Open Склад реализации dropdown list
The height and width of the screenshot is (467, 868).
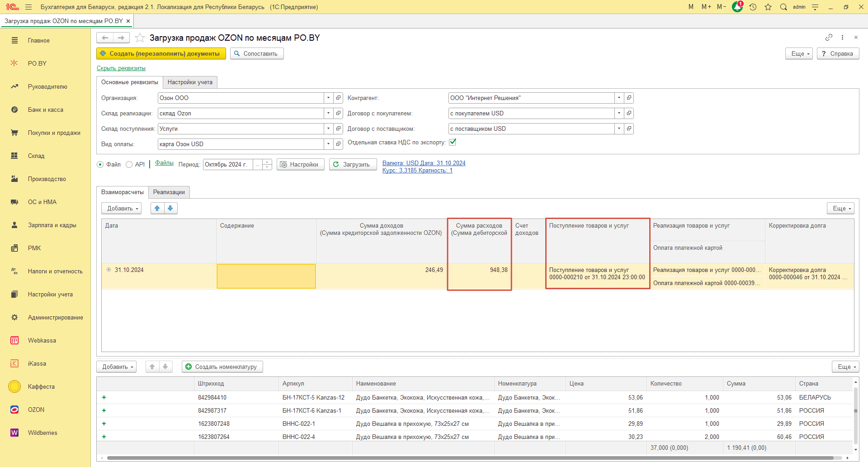[329, 113]
